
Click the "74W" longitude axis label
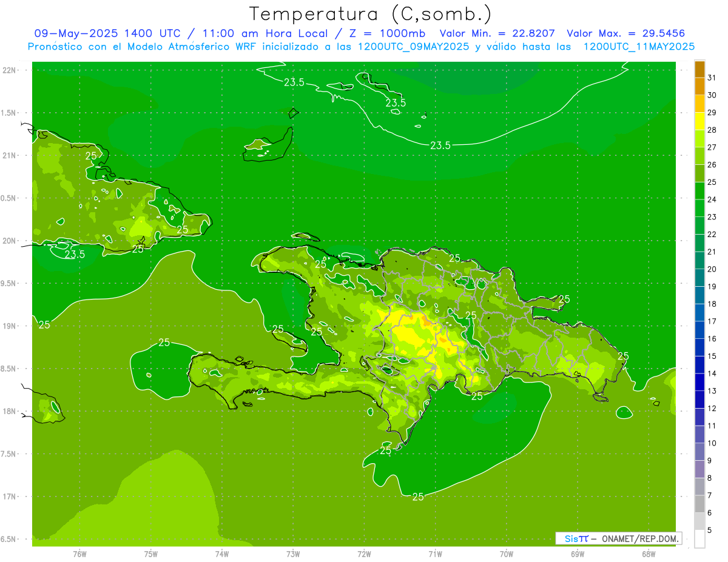pos(222,554)
